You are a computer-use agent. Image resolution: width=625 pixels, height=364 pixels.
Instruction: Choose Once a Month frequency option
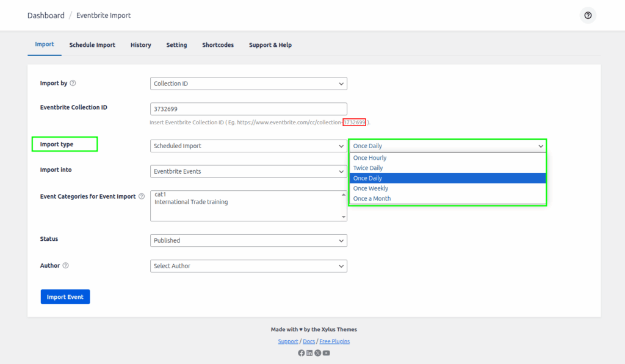click(x=372, y=199)
